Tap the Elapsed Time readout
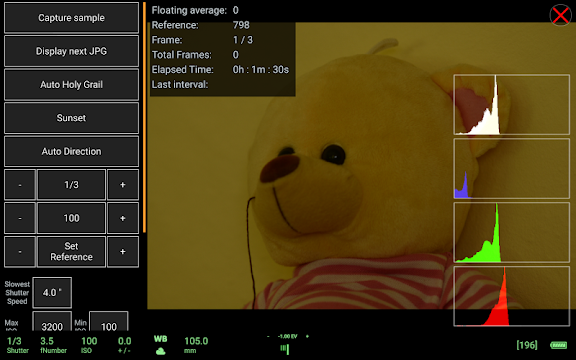This screenshot has width=576, height=360. pyautogui.click(x=220, y=69)
